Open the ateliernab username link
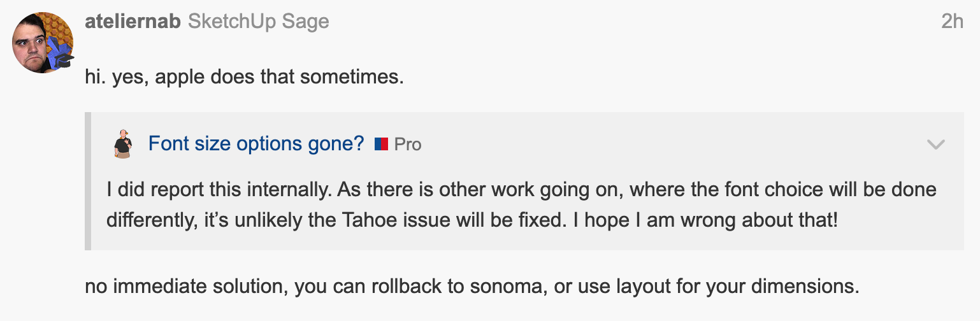The width and height of the screenshot is (980, 321). coord(133,21)
